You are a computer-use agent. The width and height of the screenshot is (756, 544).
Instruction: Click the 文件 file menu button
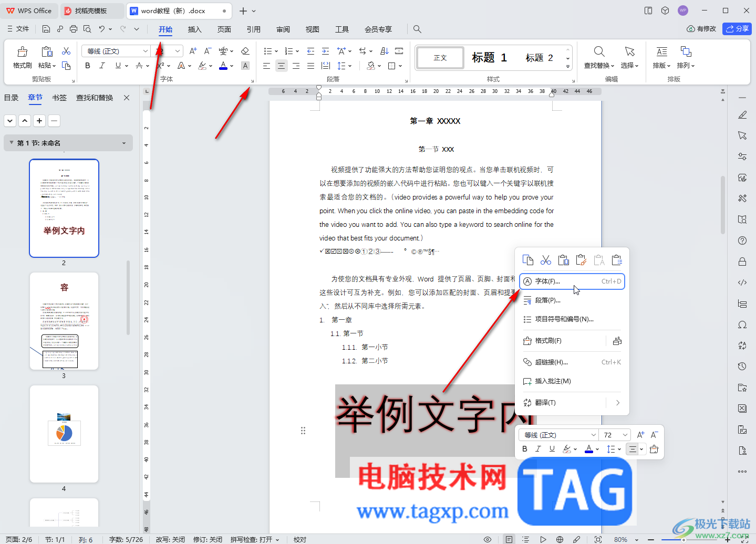click(18, 29)
